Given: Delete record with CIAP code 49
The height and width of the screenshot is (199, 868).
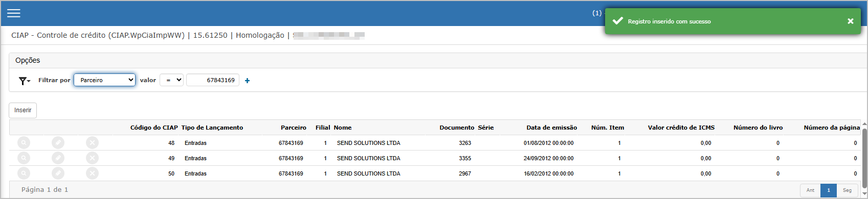Looking at the screenshot, I should coord(92,158).
